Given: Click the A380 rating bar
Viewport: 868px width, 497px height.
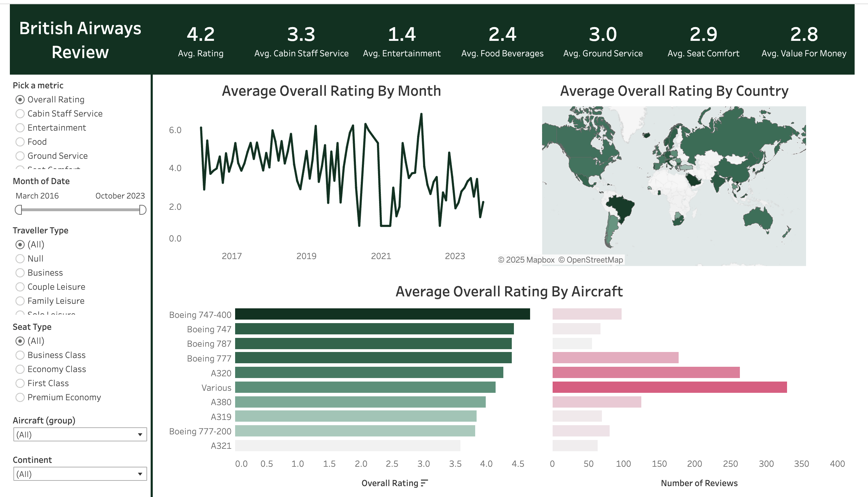Looking at the screenshot, I should point(360,402).
